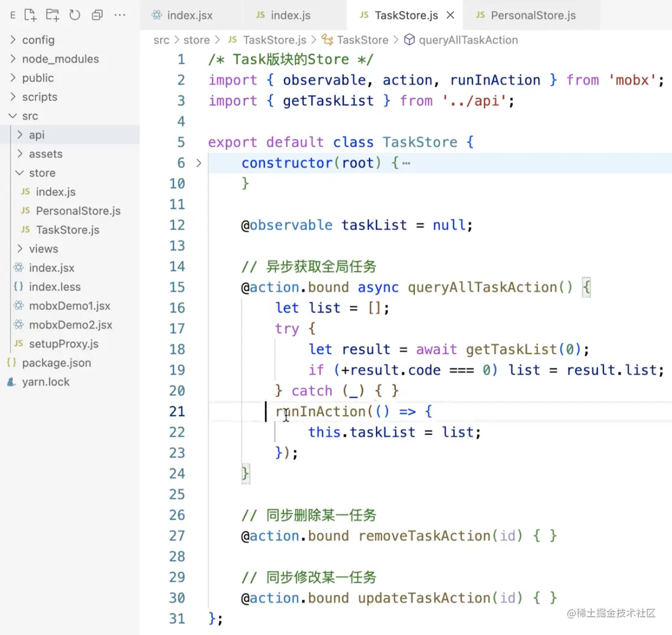672x635 pixels.
Task: Click the runInAction call on line 21
Action: pyautogui.click(x=321, y=412)
